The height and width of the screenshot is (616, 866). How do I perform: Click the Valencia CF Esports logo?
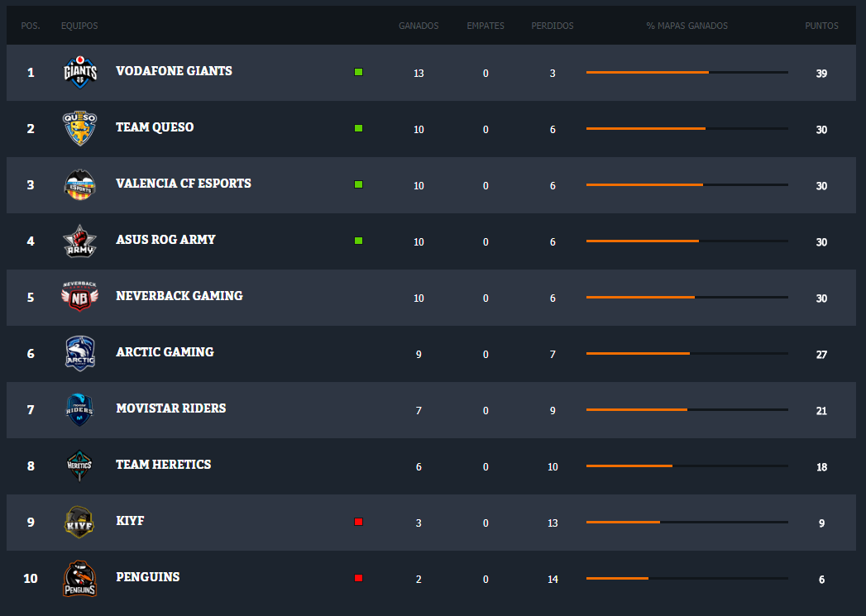click(x=80, y=185)
